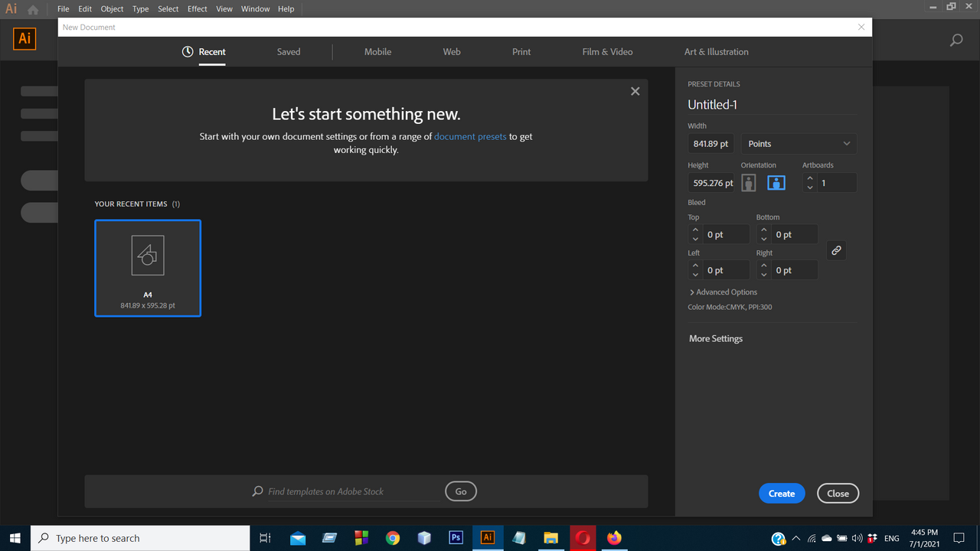Switch to the Web tab

tap(452, 52)
